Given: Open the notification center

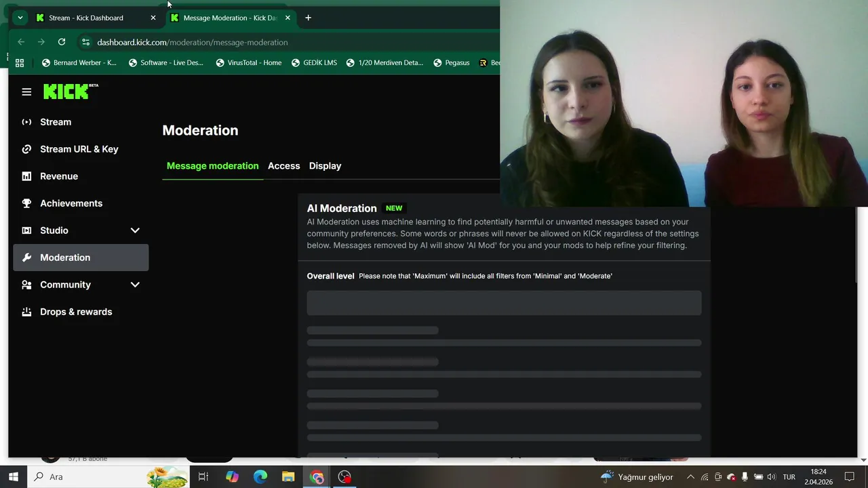Looking at the screenshot, I should [x=850, y=476].
